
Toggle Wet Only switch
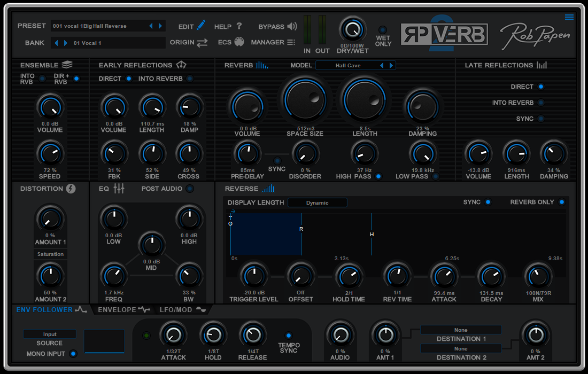coord(383,29)
